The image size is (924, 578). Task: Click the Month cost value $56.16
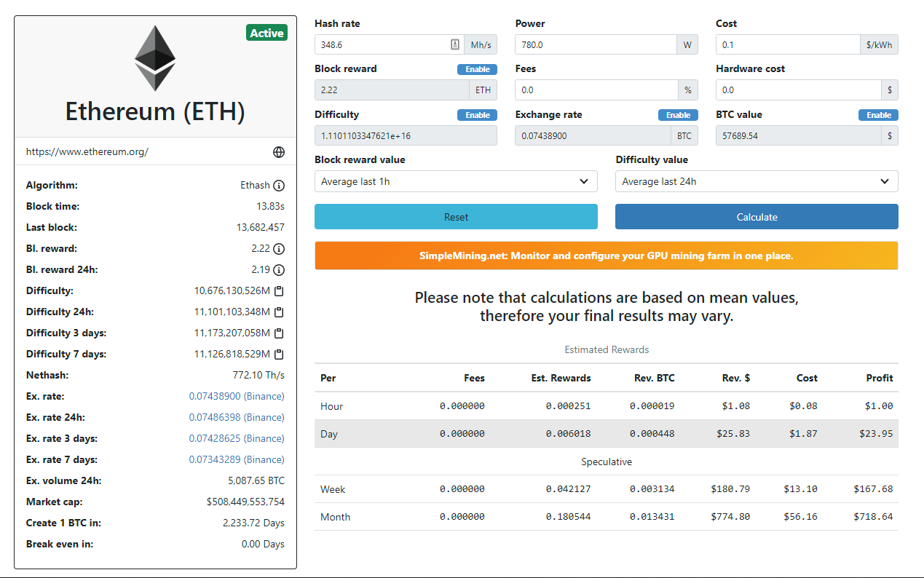[x=800, y=517]
